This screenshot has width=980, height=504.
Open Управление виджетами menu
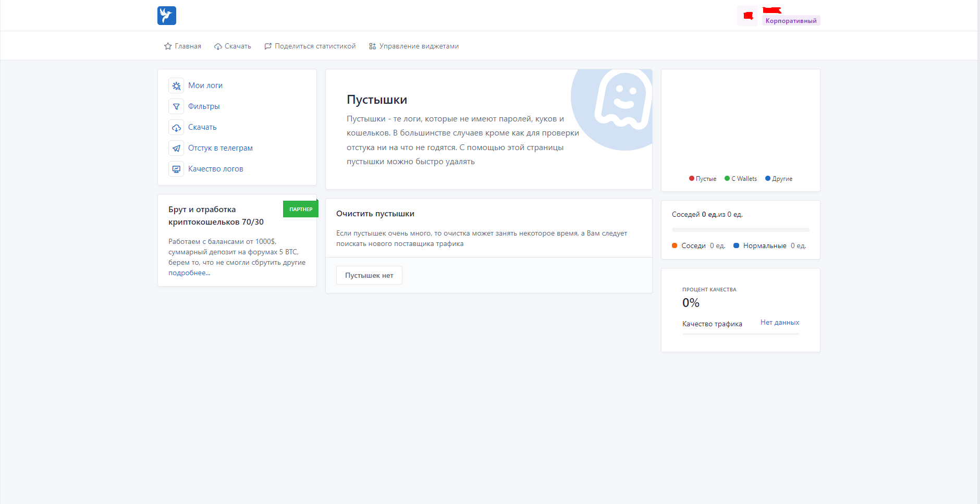point(414,46)
